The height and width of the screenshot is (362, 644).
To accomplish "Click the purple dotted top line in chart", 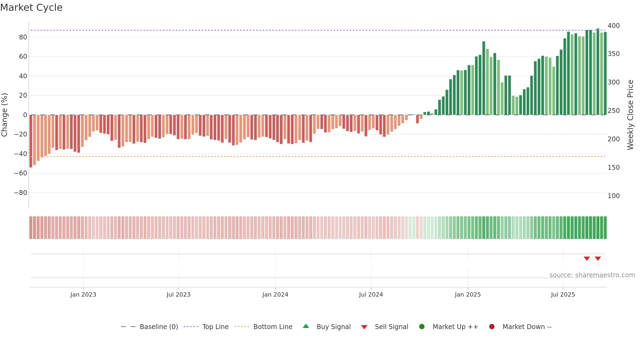I will point(318,30).
